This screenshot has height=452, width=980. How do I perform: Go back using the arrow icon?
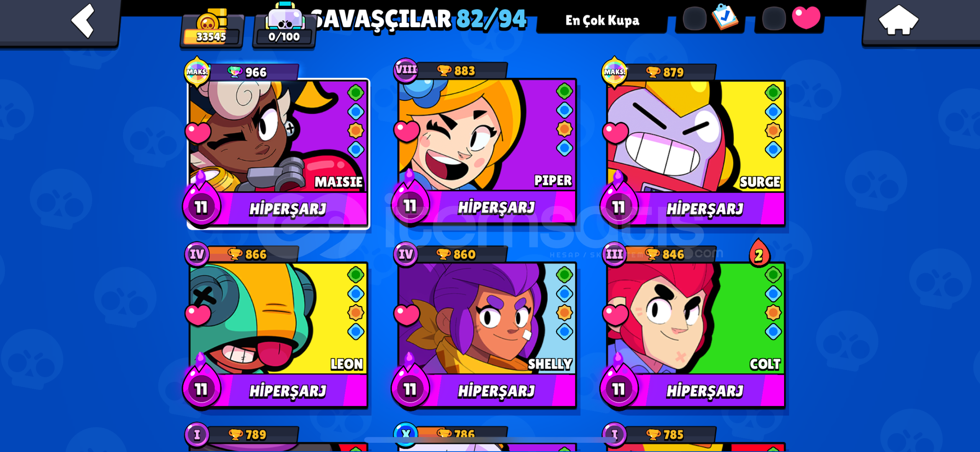(x=83, y=21)
